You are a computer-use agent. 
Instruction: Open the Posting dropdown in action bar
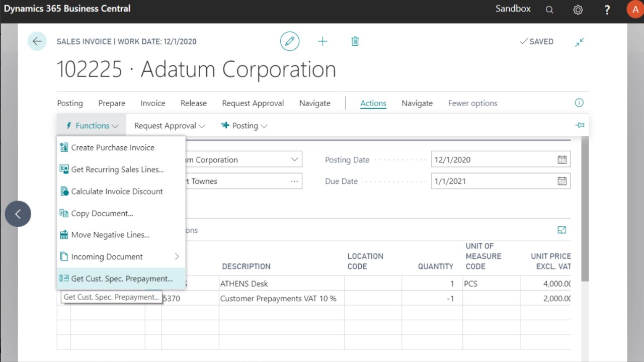coord(244,126)
